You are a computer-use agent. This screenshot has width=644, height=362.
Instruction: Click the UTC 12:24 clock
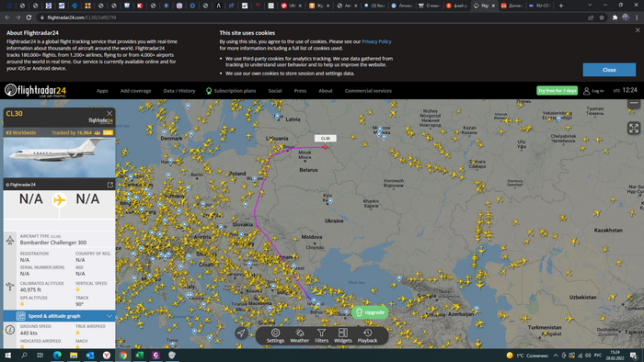[626, 90]
